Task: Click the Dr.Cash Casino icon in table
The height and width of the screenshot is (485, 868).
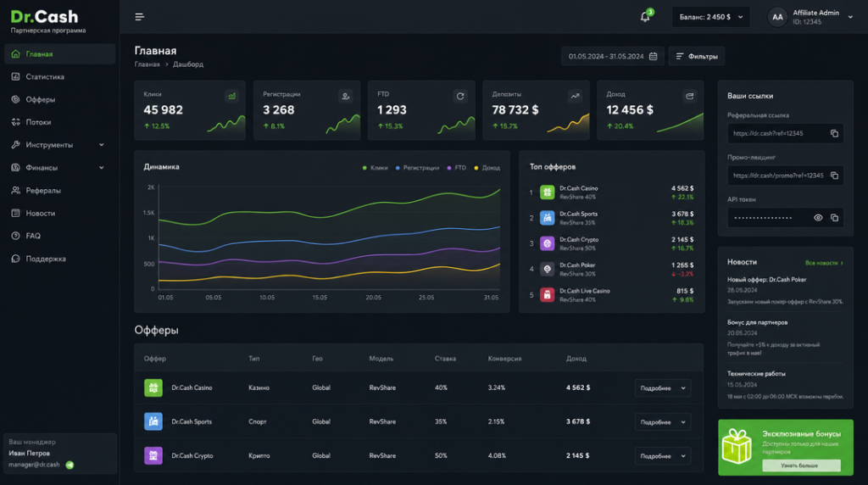Action: click(153, 387)
